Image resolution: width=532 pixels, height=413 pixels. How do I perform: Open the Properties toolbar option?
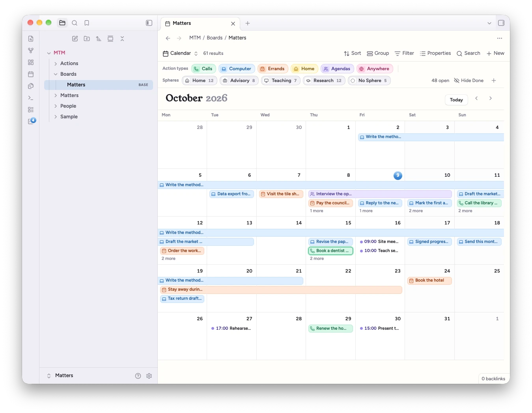tap(435, 53)
